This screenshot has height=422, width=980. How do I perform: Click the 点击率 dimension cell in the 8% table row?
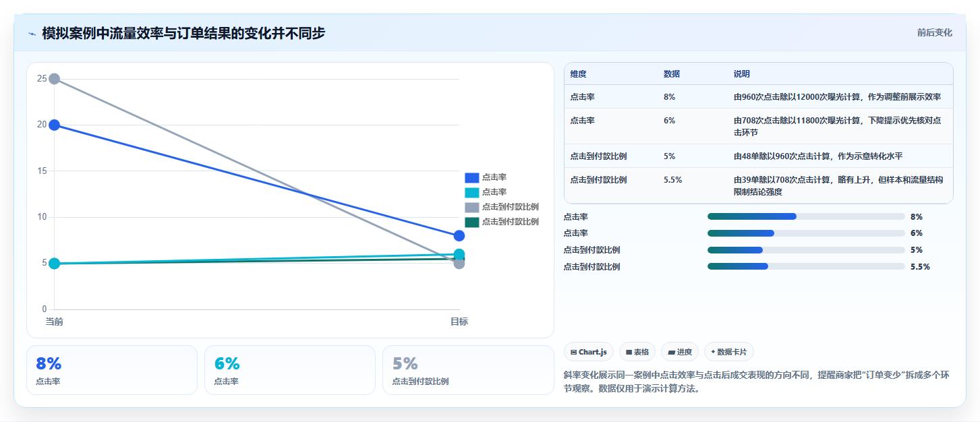[x=582, y=97]
